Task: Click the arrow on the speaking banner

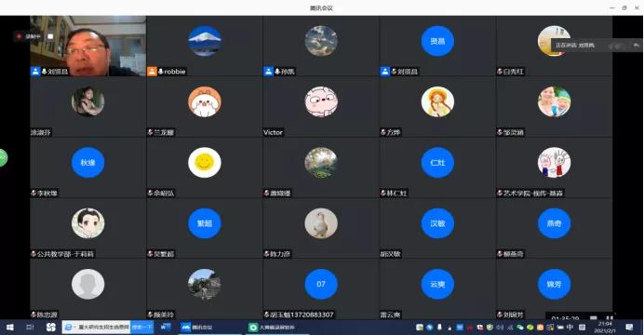Action: click(x=637, y=46)
